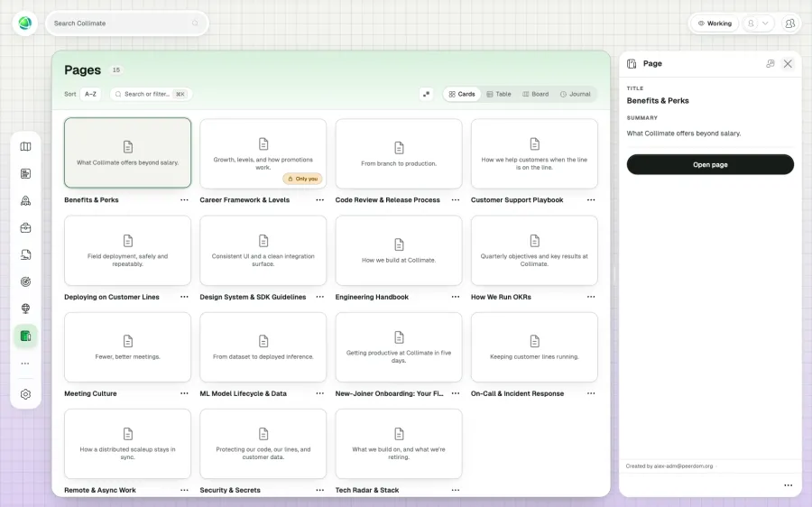The image size is (812, 507).
Task: Open the briefcase sidebar icon
Action: 25,227
